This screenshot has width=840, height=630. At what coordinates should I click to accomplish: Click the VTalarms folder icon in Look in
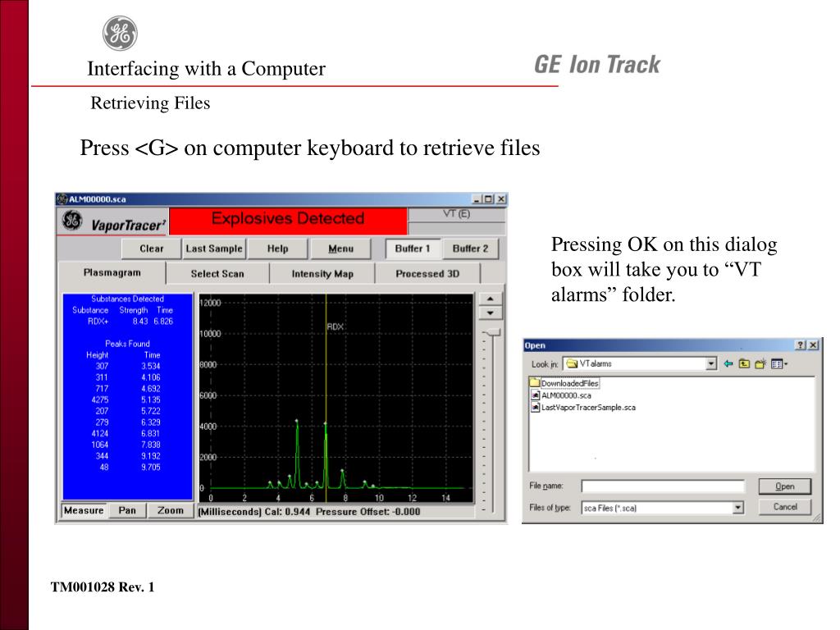coord(572,363)
